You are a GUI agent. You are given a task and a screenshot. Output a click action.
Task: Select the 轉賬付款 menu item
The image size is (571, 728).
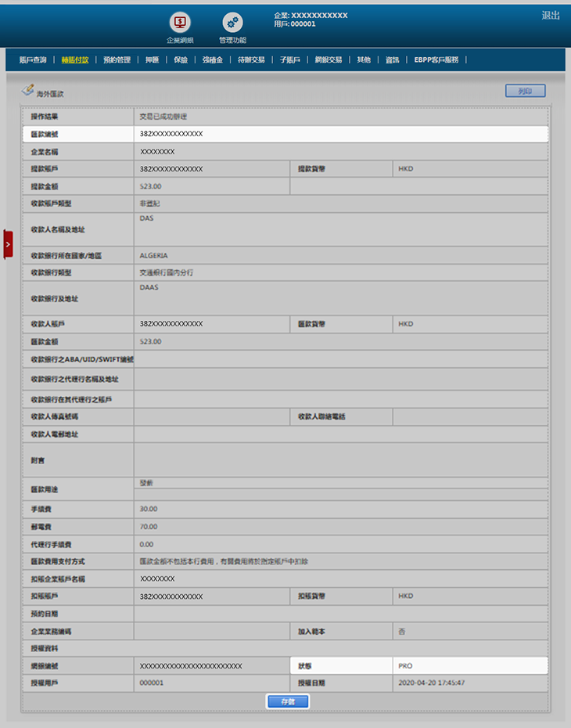click(75, 59)
